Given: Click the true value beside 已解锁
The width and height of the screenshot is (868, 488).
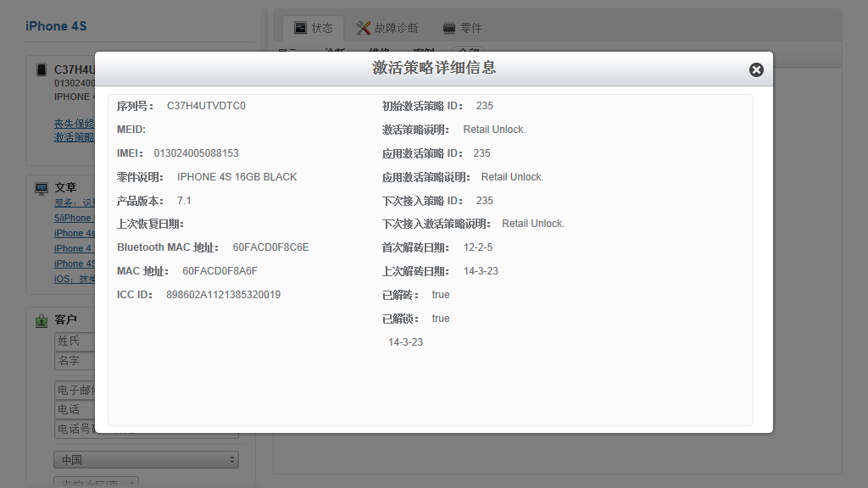Looking at the screenshot, I should 441,319.
